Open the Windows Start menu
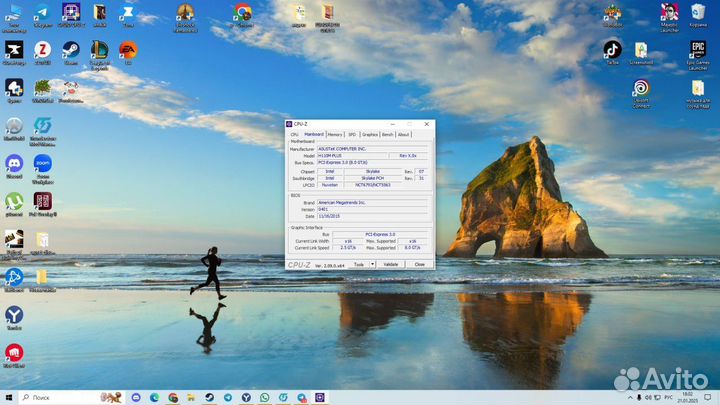Viewport: 720px width, 405px height. click(9, 397)
